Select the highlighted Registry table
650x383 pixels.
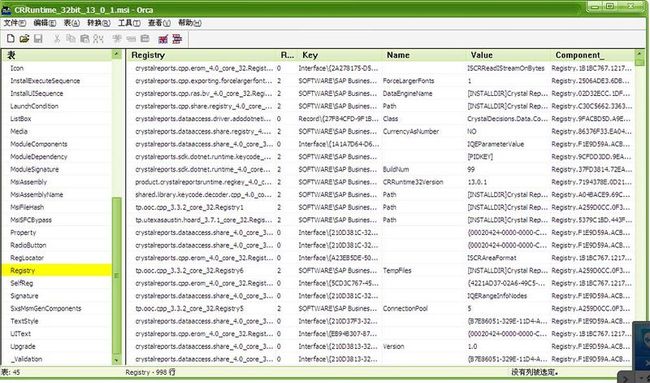[x=56, y=270]
